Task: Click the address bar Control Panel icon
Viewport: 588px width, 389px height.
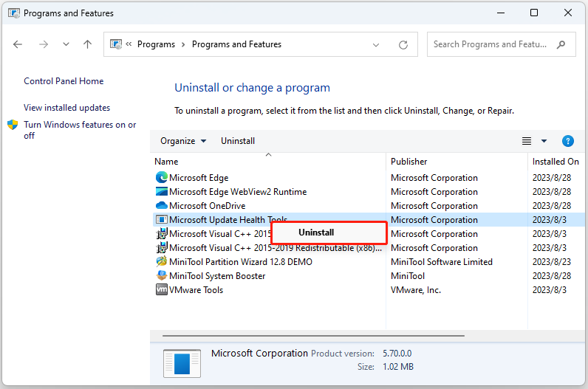Action: [x=116, y=44]
